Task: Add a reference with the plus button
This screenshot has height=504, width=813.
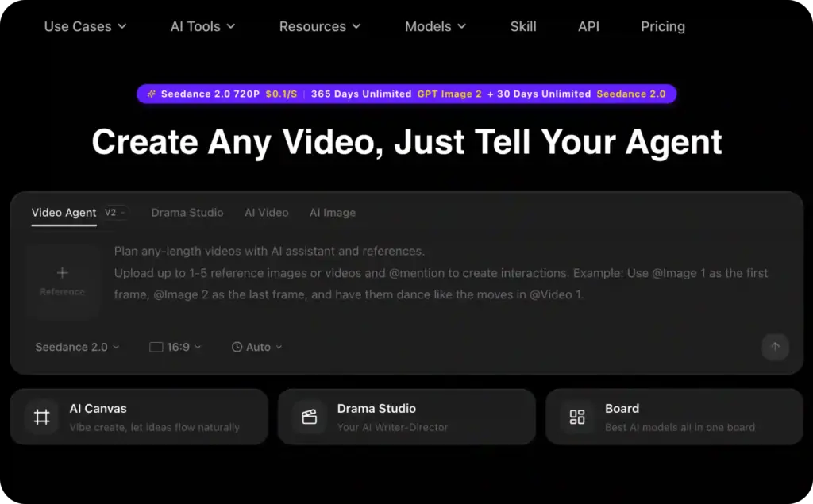Action: pos(62,282)
